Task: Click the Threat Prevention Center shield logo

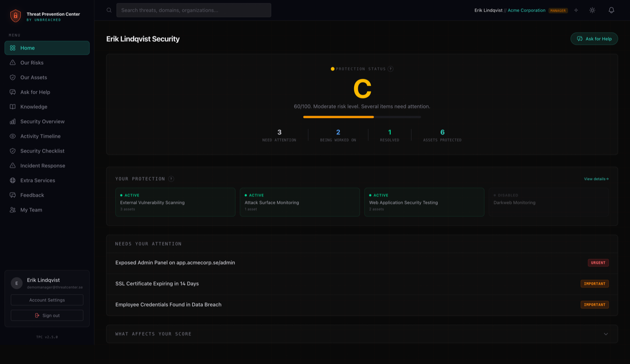Action: click(x=15, y=15)
